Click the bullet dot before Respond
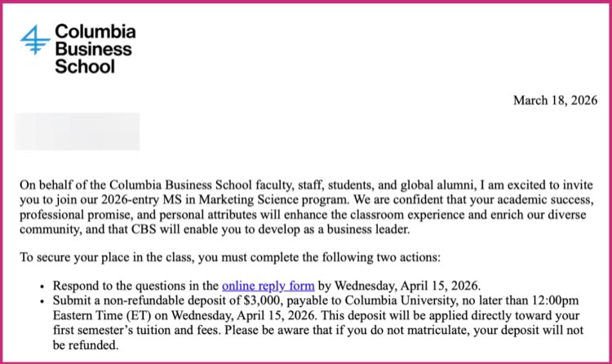 tap(42, 287)
